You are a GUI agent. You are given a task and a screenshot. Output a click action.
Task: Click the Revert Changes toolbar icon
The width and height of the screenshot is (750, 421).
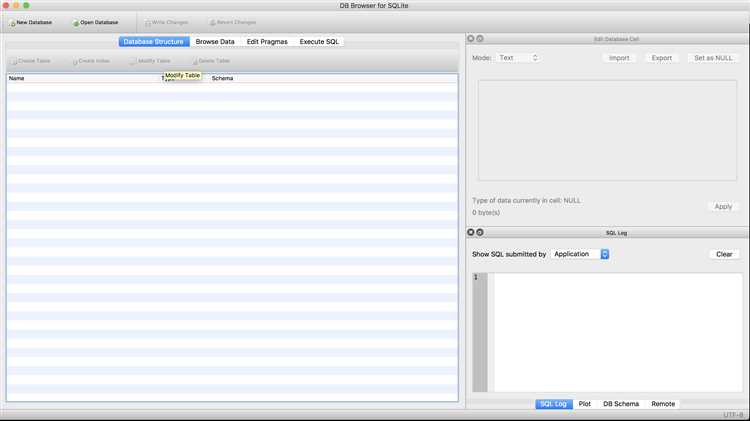click(x=212, y=22)
